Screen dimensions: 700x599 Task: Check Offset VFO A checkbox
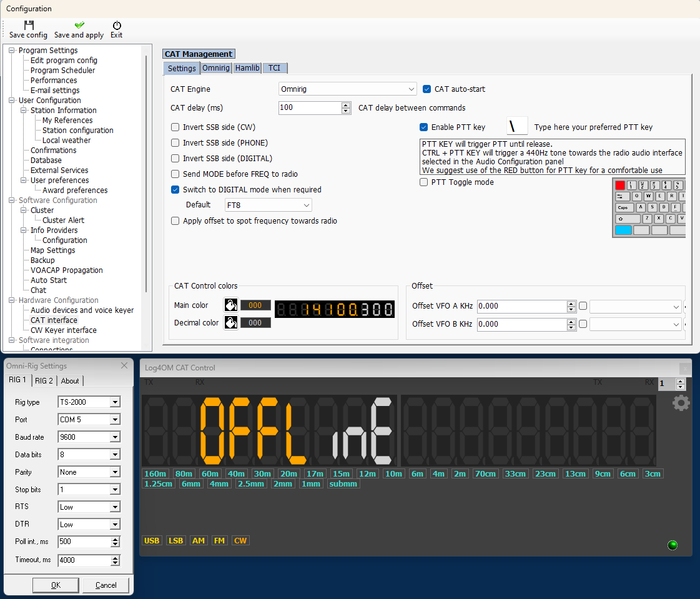(583, 306)
